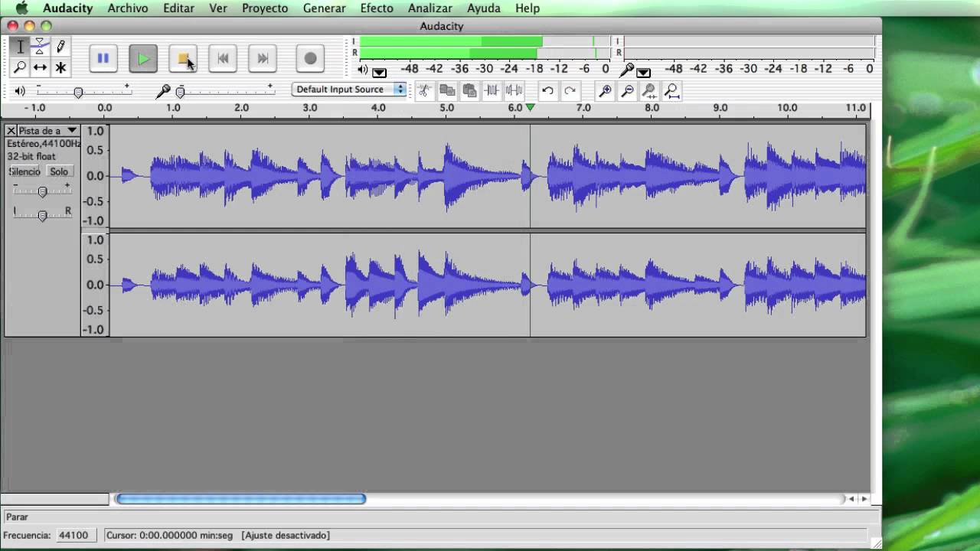Click the Silence selection icon
980x551 pixels.
click(514, 91)
